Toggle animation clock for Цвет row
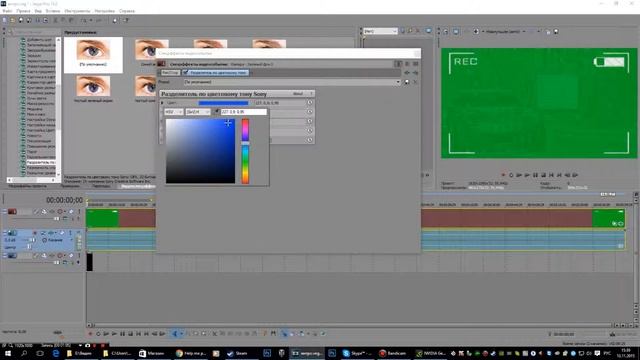 point(310,103)
